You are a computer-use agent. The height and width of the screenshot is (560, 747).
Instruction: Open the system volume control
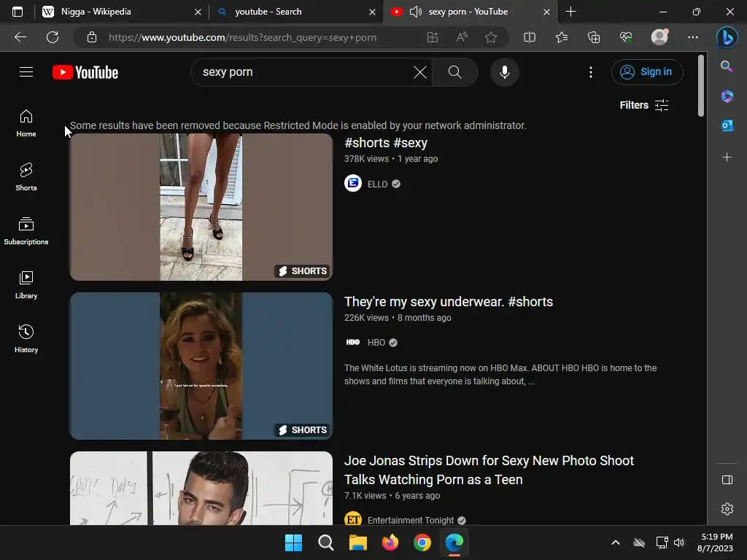(x=679, y=542)
